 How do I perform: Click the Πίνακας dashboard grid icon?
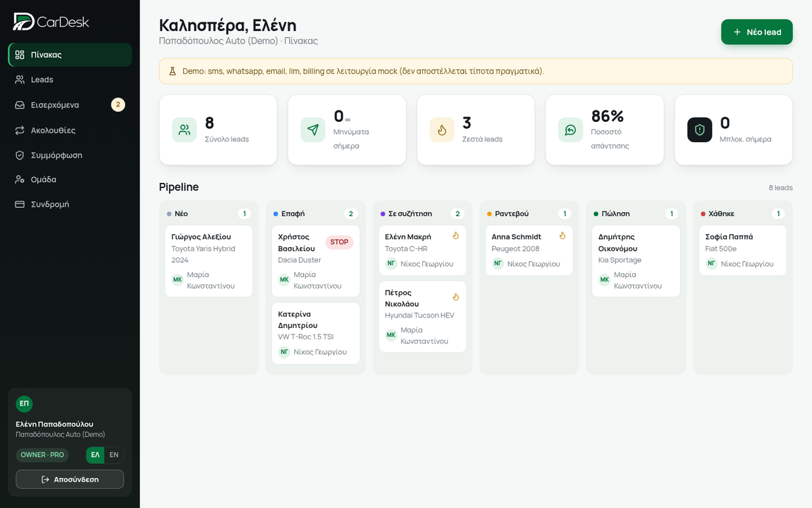pos(20,55)
